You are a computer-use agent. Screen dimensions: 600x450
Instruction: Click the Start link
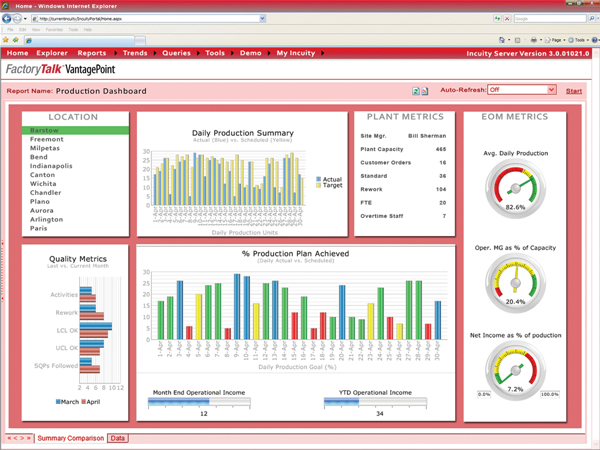(x=574, y=91)
